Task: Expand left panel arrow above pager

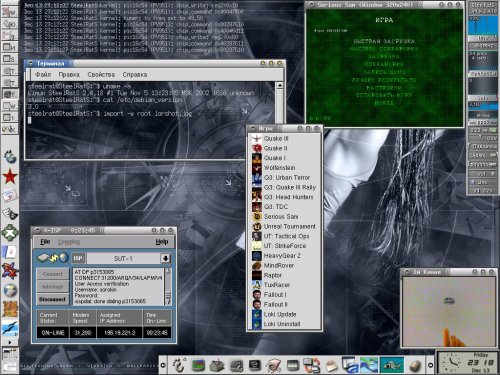Action: tap(9, 342)
